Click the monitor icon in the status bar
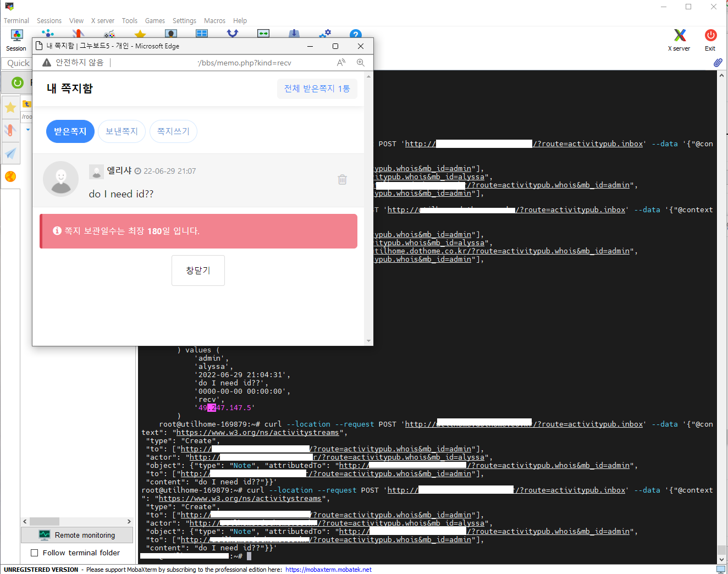728x574 pixels. 721,570
